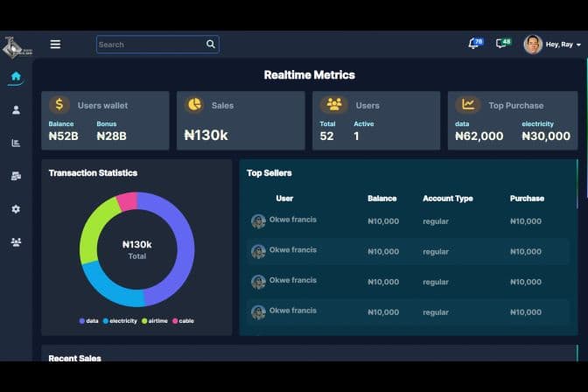Click the search magnifier icon
The height and width of the screenshot is (392, 588).
(x=210, y=45)
